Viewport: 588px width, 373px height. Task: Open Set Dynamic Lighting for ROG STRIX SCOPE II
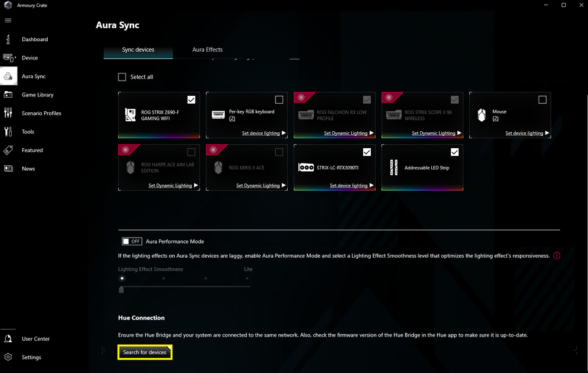click(436, 133)
